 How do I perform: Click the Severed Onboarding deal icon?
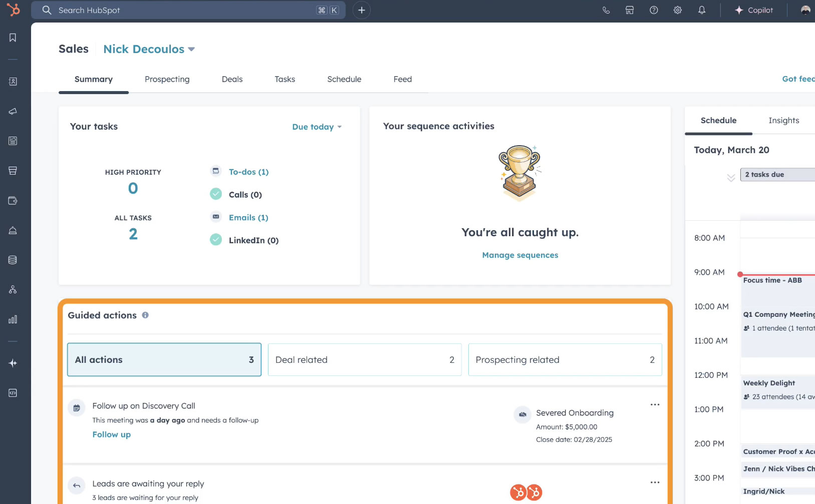(x=522, y=414)
